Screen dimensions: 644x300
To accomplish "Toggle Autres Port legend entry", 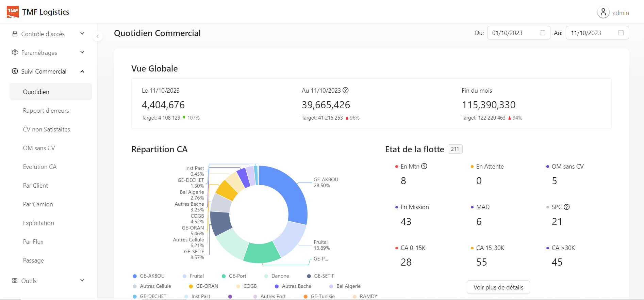I will (x=269, y=296).
